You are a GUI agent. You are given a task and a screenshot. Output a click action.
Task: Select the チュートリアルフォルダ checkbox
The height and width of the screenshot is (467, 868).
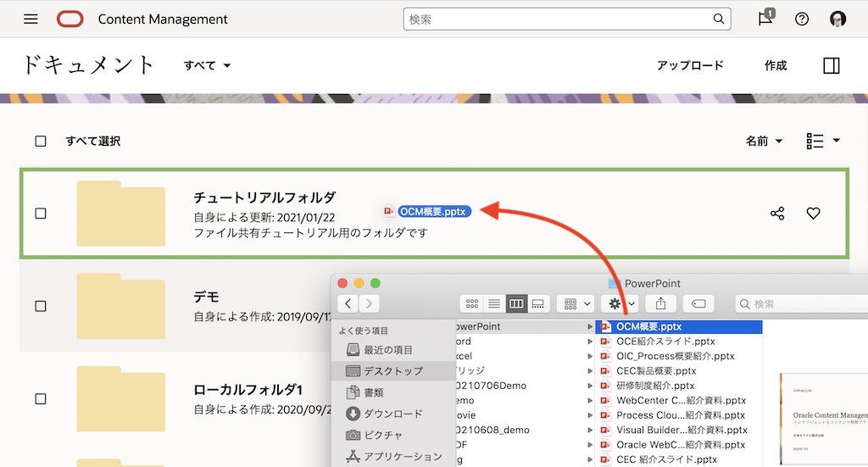click(41, 214)
